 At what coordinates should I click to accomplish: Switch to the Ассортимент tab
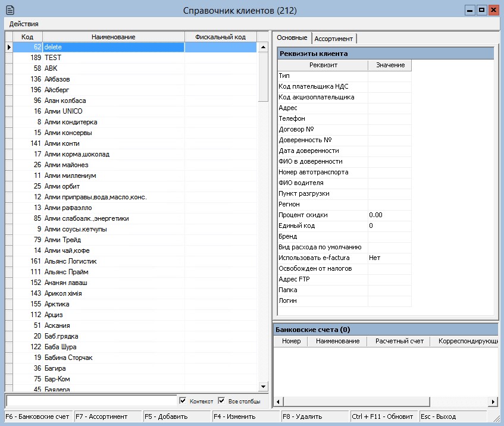pyautogui.click(x=334, y=39)
